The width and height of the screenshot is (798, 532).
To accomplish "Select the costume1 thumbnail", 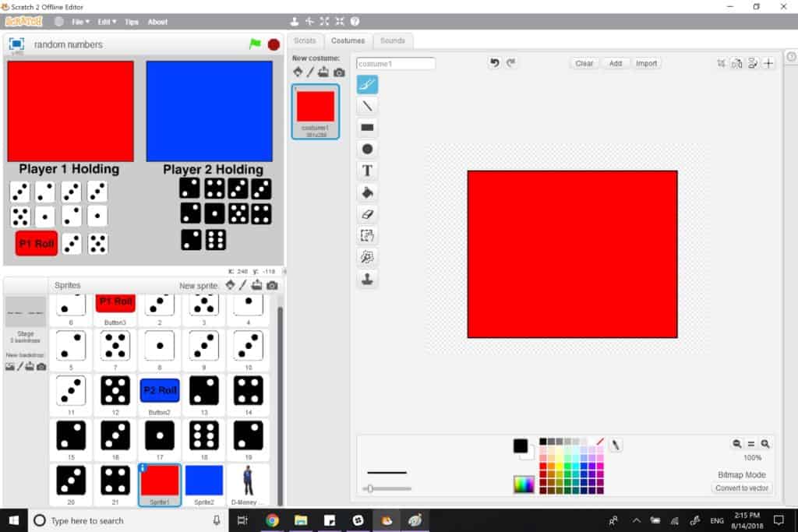I will pyautogui.click(x=316, y=111).
